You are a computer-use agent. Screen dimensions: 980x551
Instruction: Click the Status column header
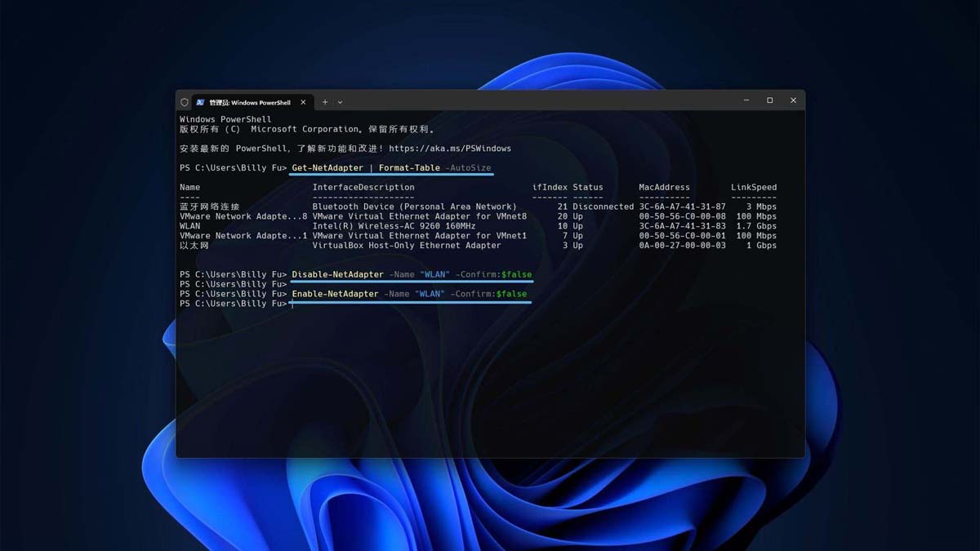tap(588, 188)
